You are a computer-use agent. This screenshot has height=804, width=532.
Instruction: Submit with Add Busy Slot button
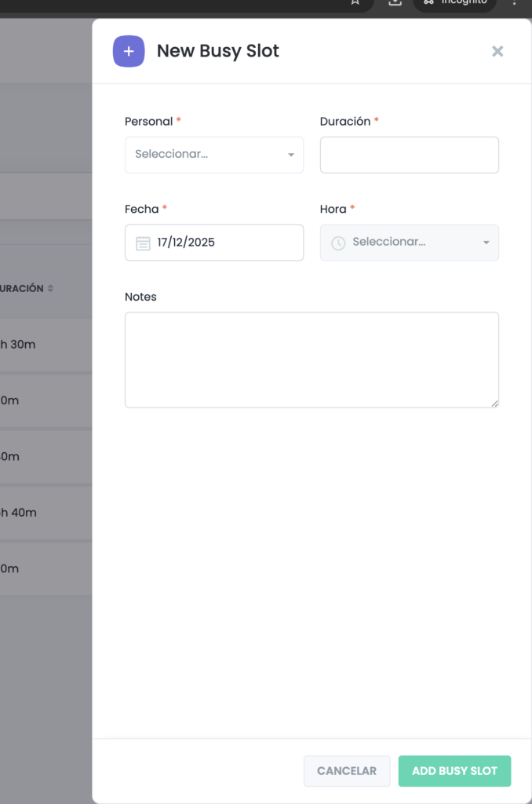coord(454,771)
